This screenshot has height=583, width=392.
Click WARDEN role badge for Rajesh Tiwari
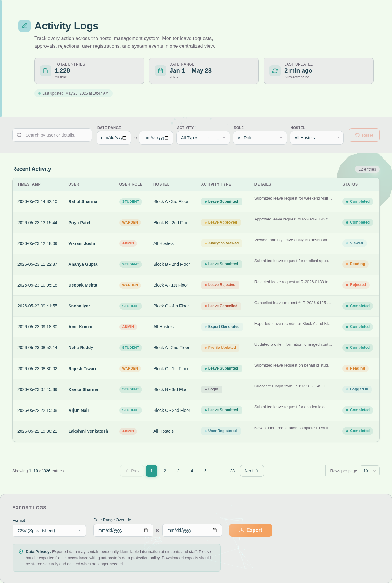(x=130, y=368)
